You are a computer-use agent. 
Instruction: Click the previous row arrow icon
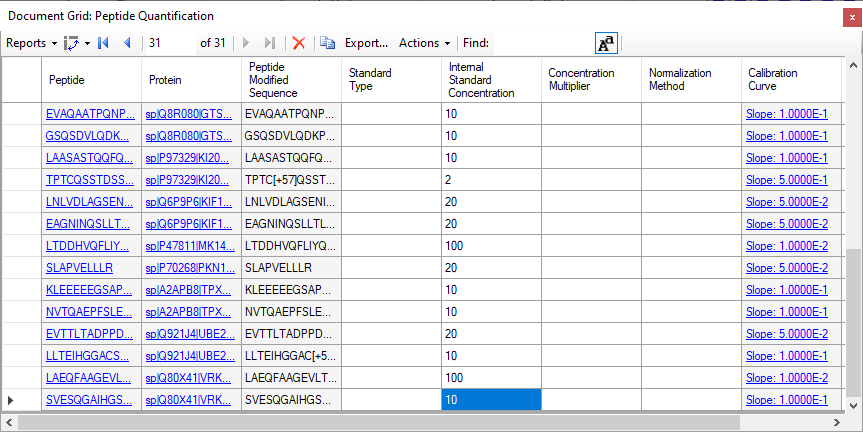[x=128, y=43]
